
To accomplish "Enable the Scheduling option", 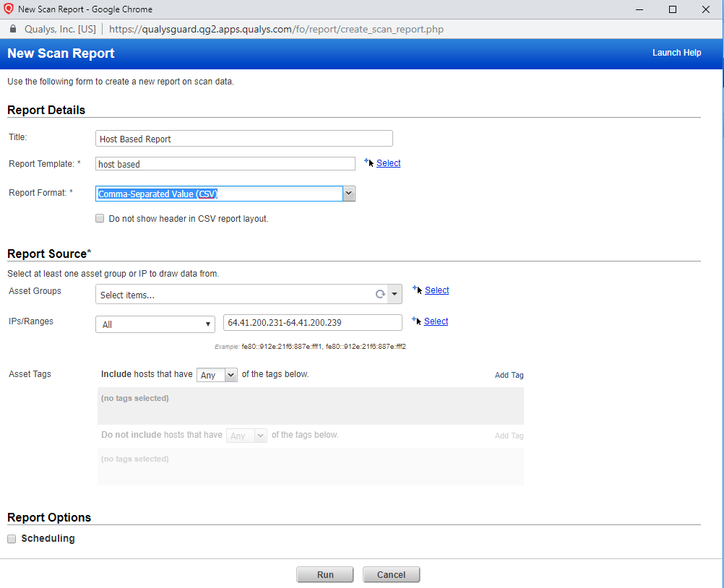I will (12, 538).
